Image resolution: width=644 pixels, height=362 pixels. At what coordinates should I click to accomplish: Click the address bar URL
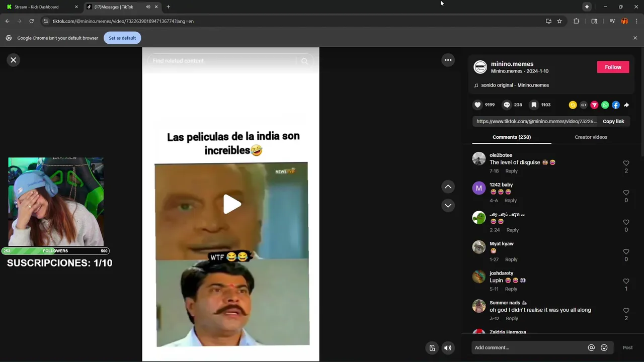123,21
